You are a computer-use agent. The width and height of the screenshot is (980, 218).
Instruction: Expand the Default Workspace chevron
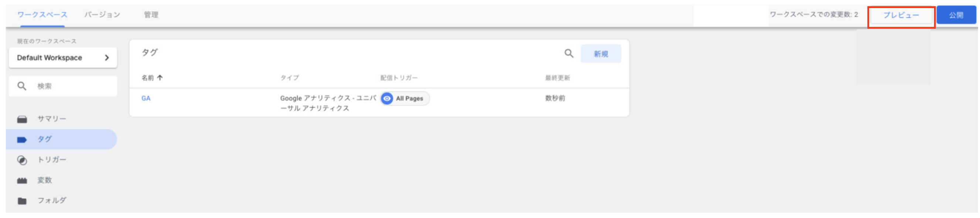coord(107,58)
